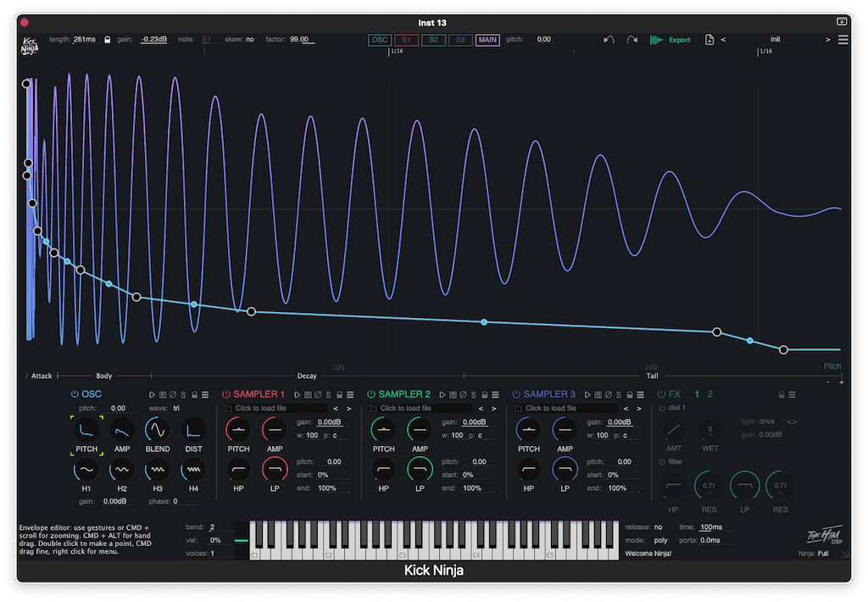868x602 pixels.
Task: Select next sample file in Sampler 1
Action: (x=348, y=409)
